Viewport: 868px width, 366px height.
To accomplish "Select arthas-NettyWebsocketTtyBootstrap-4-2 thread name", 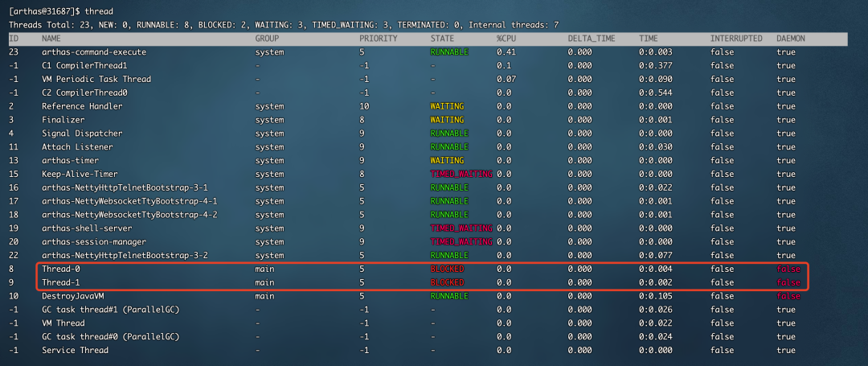I will click(x=129, y=215).
